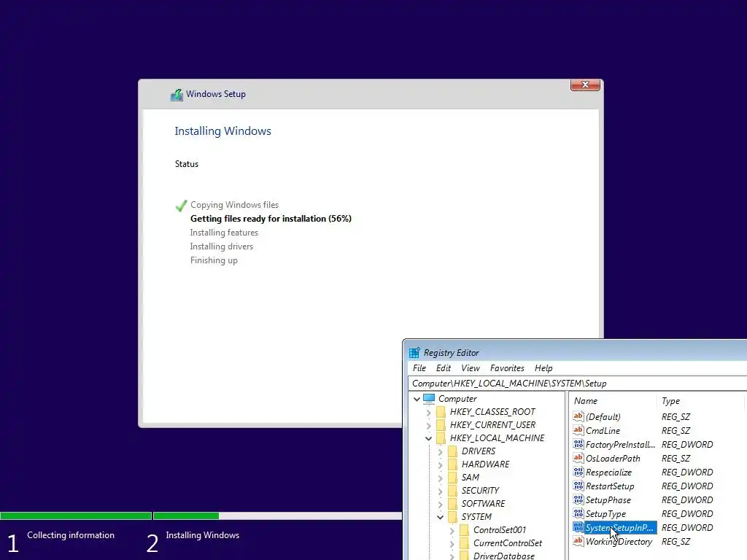Click the HKEY_CLASSES_ROOT folder icon
747x560 pixels.
click(x=441, y=411)
